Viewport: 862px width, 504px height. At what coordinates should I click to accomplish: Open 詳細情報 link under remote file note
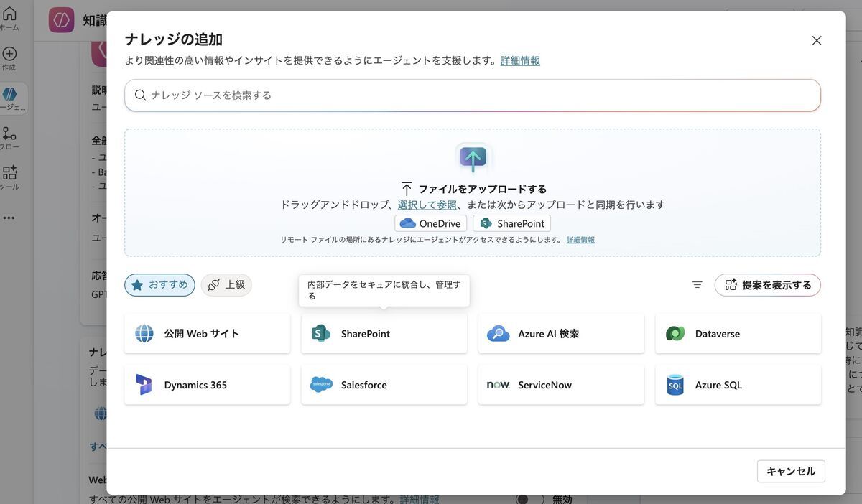point(580,240)
